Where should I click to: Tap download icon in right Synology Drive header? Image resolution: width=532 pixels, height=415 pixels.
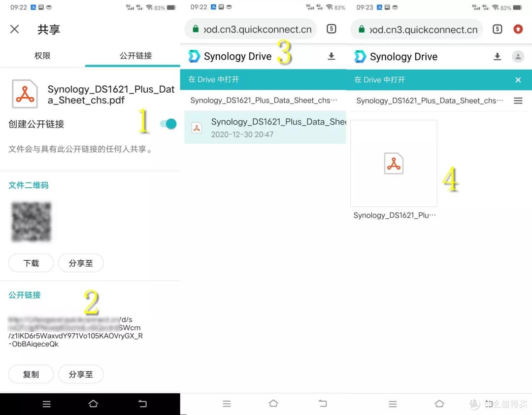pos(498,57)
